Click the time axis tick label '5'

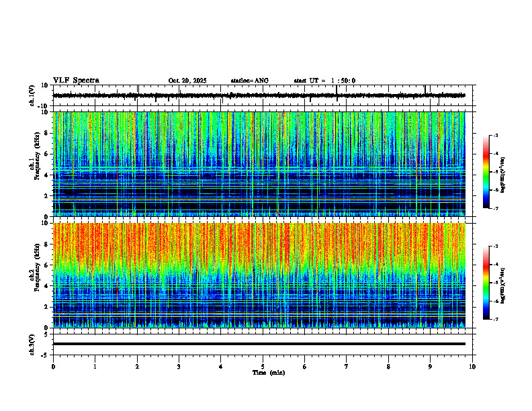click(263, 367)
